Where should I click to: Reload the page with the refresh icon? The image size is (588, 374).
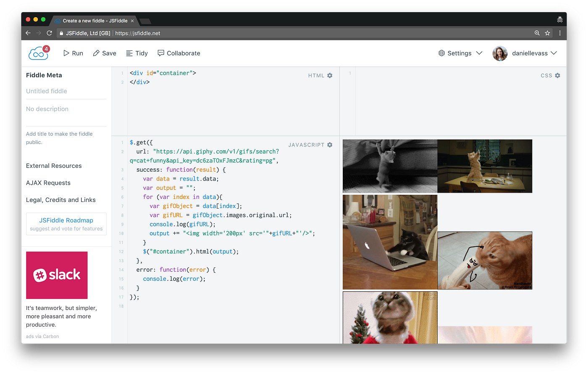(x=49, y=33)
